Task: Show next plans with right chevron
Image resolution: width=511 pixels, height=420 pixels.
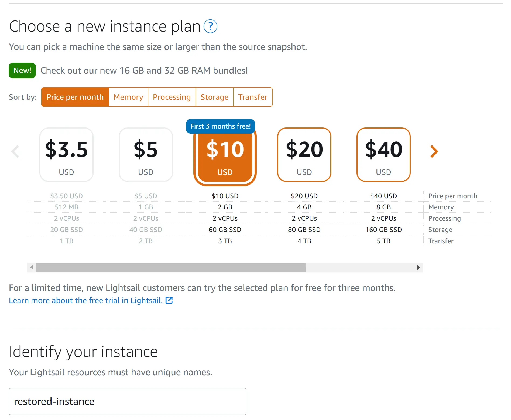Action: 434,151
